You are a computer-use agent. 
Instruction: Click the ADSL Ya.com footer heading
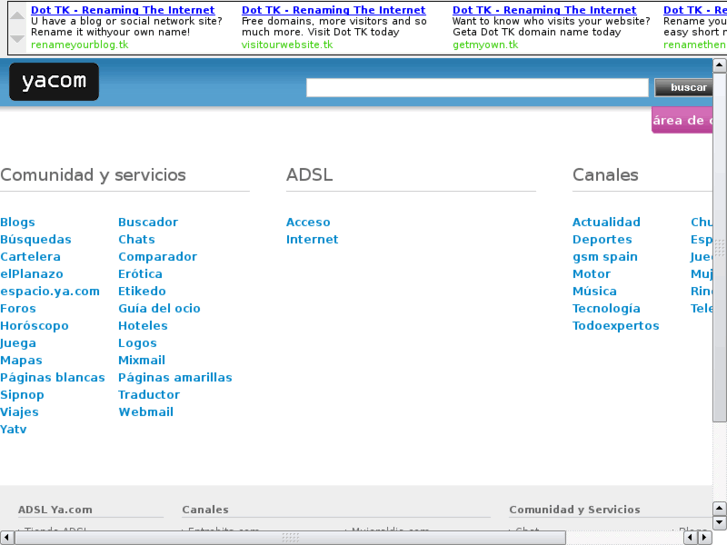coord(55,510)
